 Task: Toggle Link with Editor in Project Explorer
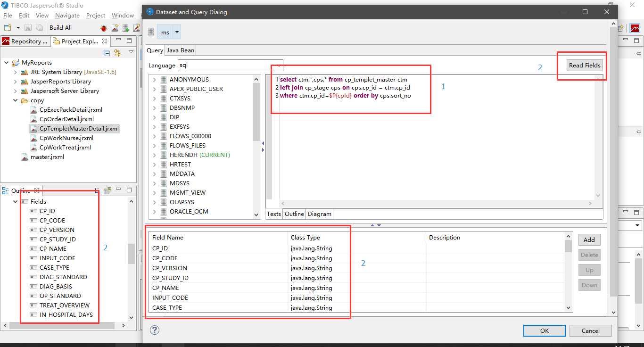pos(117,53)
